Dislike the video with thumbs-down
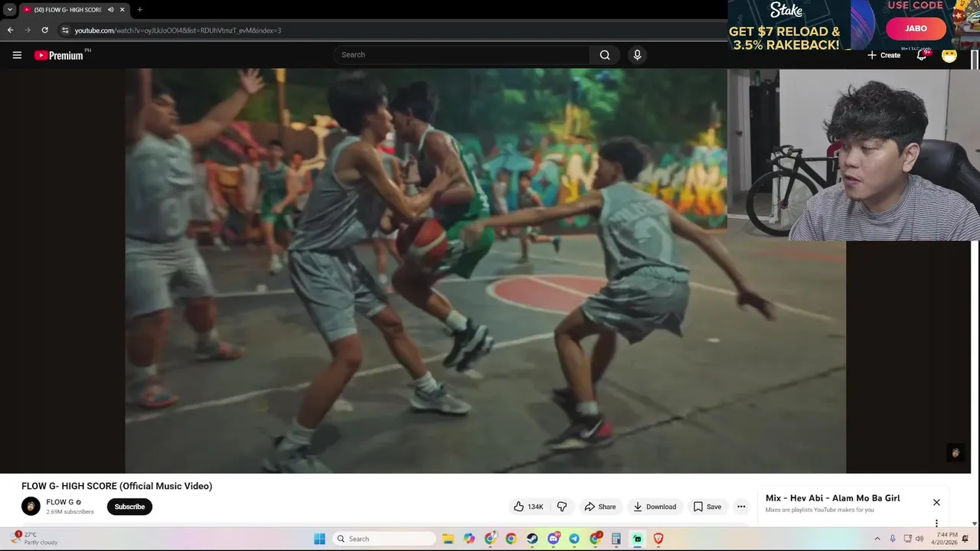This screenshot has height=551, width=980. (562, 507)
